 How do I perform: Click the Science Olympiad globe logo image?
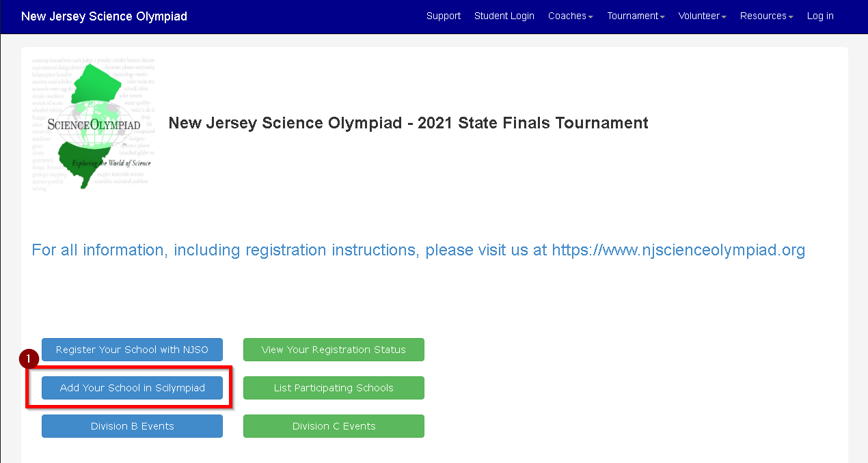point(94,124)
